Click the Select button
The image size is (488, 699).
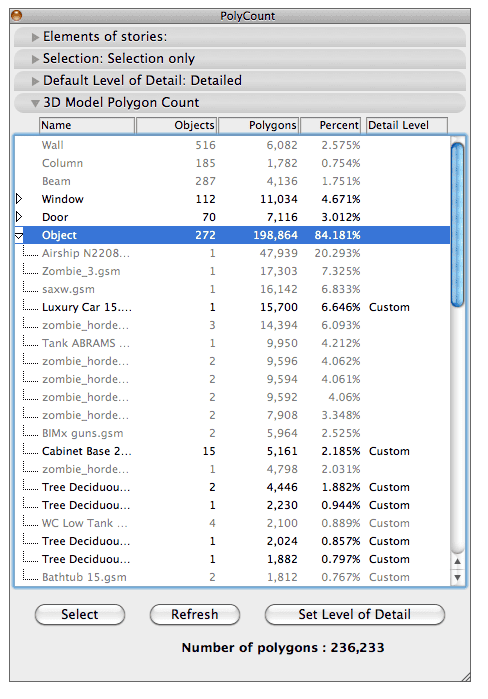(80, 614)
